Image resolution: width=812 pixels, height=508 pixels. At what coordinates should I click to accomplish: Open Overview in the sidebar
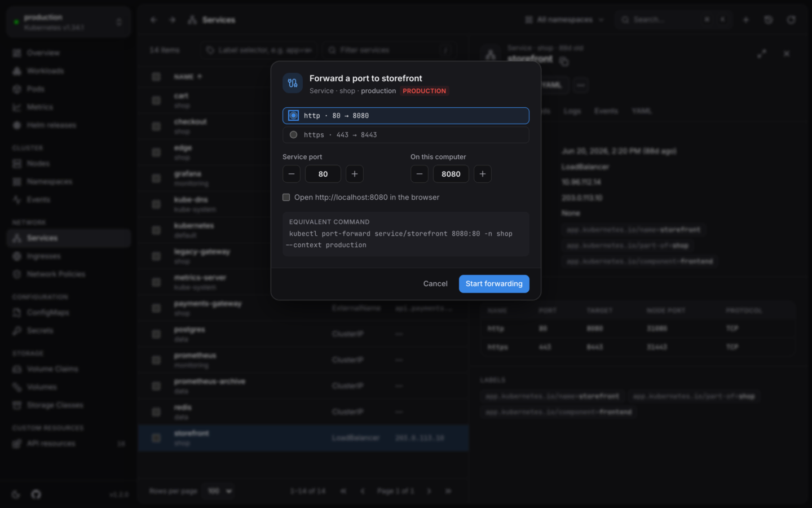(x=69, y=52)
